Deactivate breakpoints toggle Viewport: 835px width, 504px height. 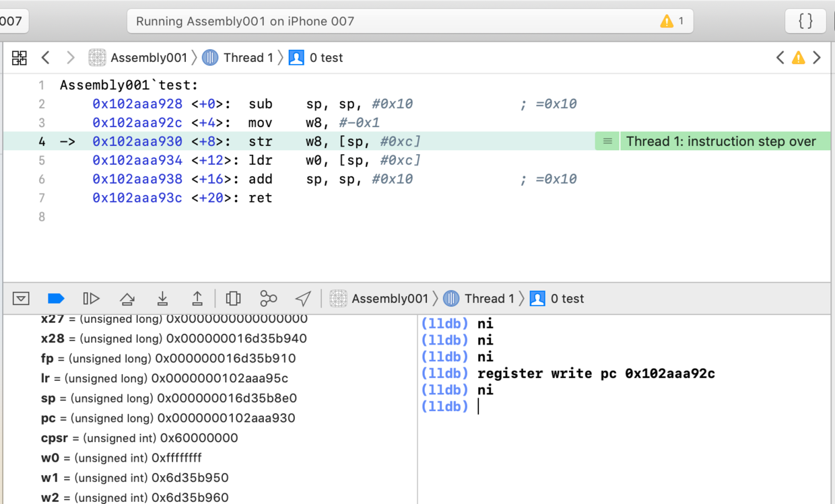tap(56, 299)
